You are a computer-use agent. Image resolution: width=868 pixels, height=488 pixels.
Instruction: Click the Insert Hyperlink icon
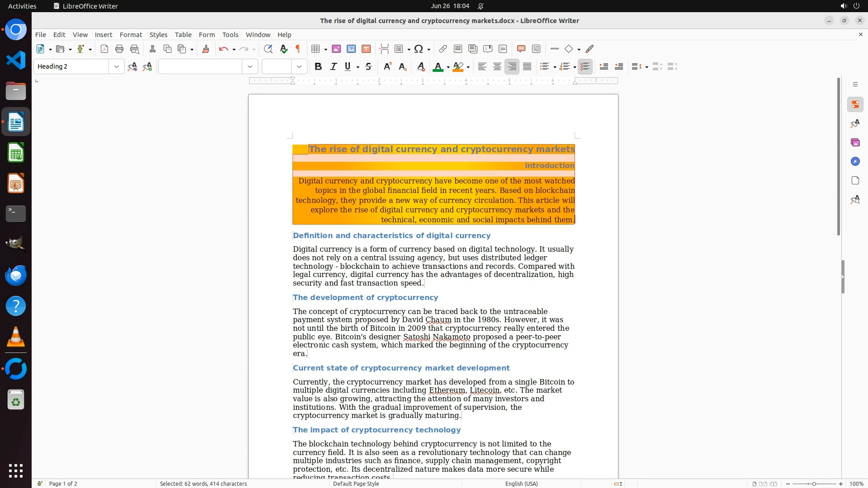coord(443,49)
